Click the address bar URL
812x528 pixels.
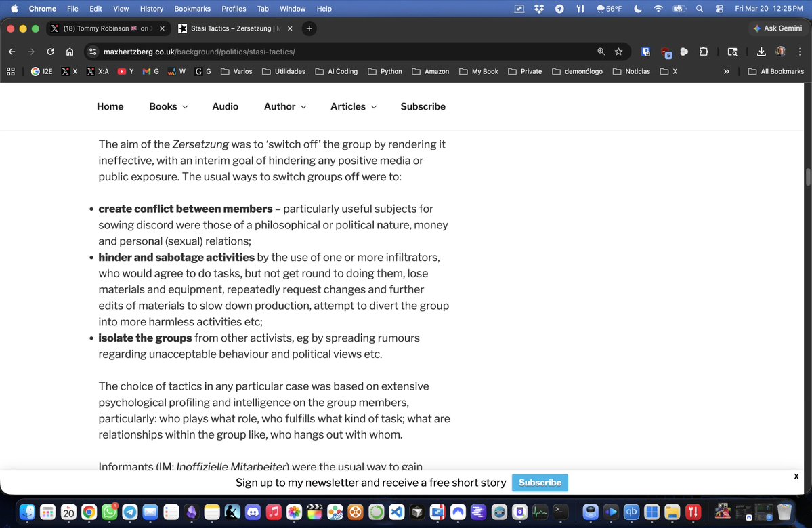click(x=199, y=52)
